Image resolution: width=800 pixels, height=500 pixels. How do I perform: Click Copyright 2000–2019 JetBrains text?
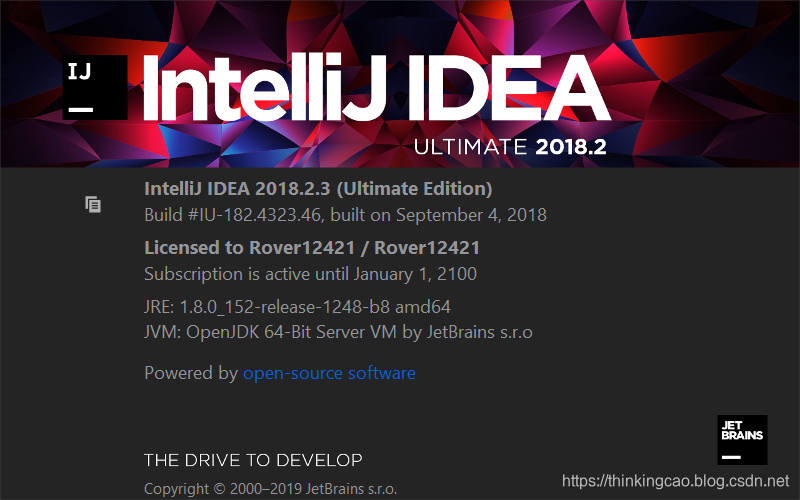click(x=270, y=489)
